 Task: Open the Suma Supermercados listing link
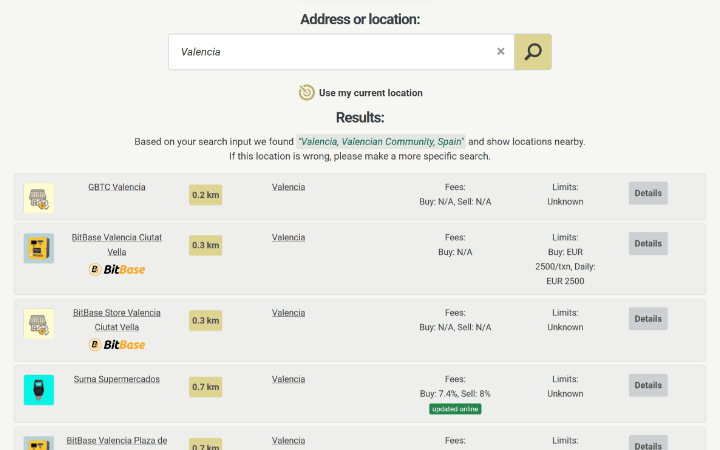point(117,379)
